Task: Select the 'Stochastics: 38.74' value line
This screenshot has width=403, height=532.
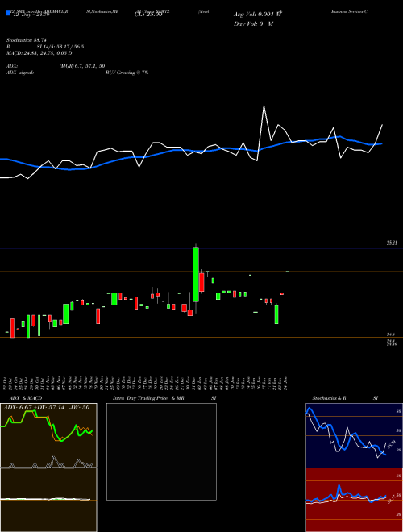Action: click(x=26, y=40)
